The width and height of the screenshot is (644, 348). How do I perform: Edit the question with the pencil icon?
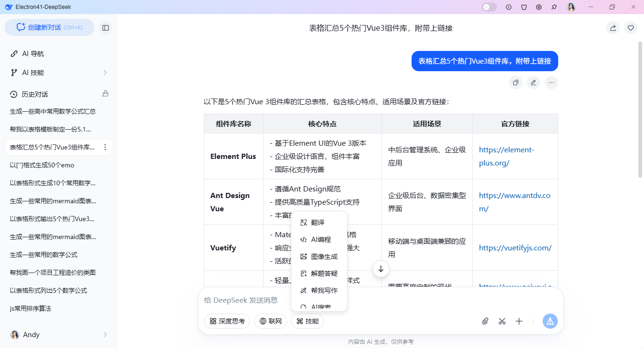(x=533, y=82)
